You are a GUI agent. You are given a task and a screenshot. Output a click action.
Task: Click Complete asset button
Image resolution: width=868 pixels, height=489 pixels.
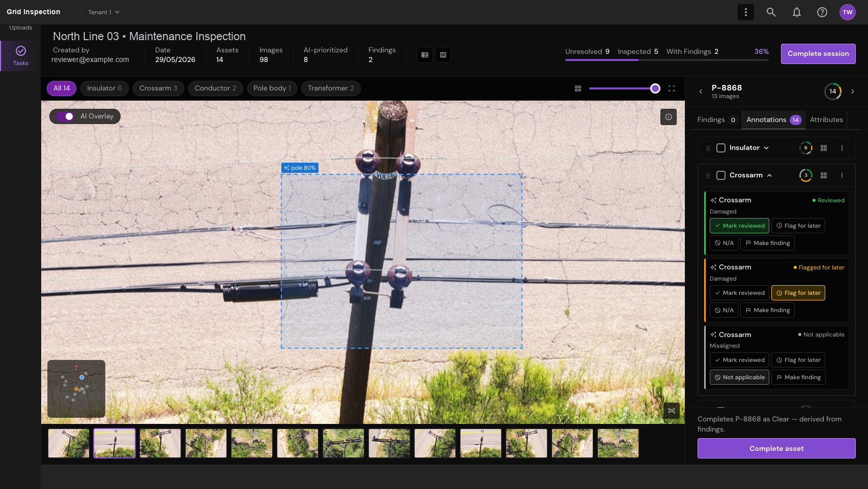click(x=776, y=448)
